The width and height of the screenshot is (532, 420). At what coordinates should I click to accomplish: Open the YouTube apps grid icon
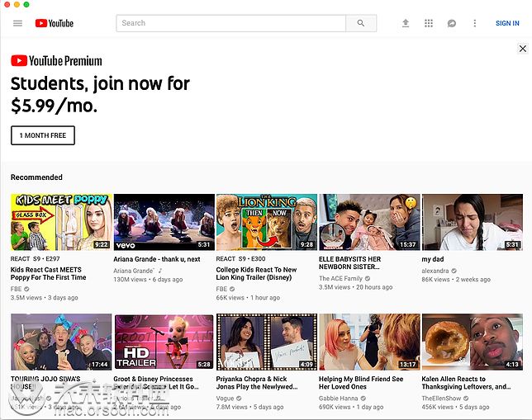(x=429, y=23)
